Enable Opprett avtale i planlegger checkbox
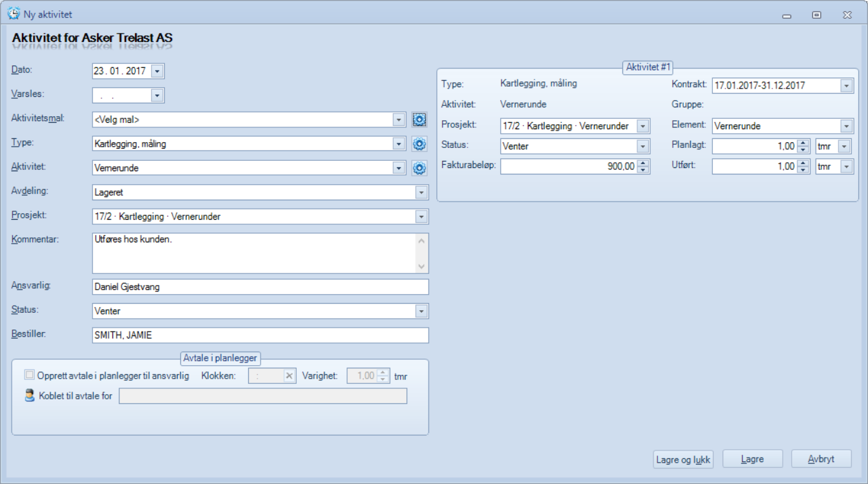Image resolution: width=868 pixels, height=484 pixels. 29,375
